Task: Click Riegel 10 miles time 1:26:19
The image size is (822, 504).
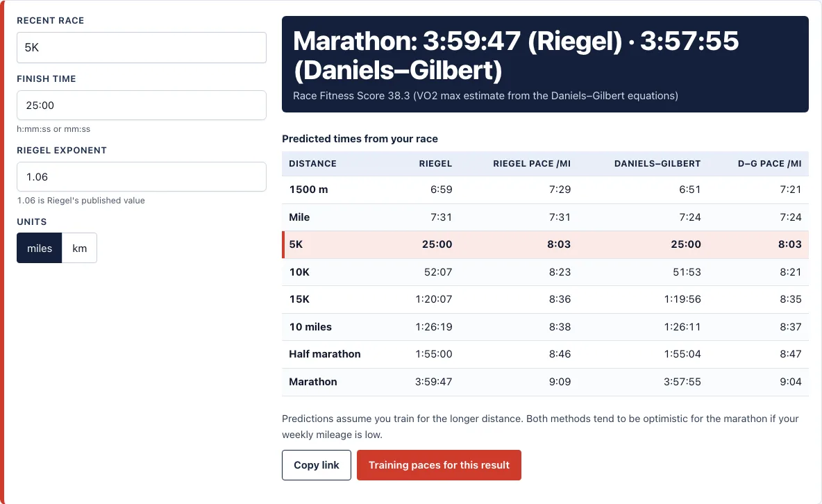Action: pos(433,327)
